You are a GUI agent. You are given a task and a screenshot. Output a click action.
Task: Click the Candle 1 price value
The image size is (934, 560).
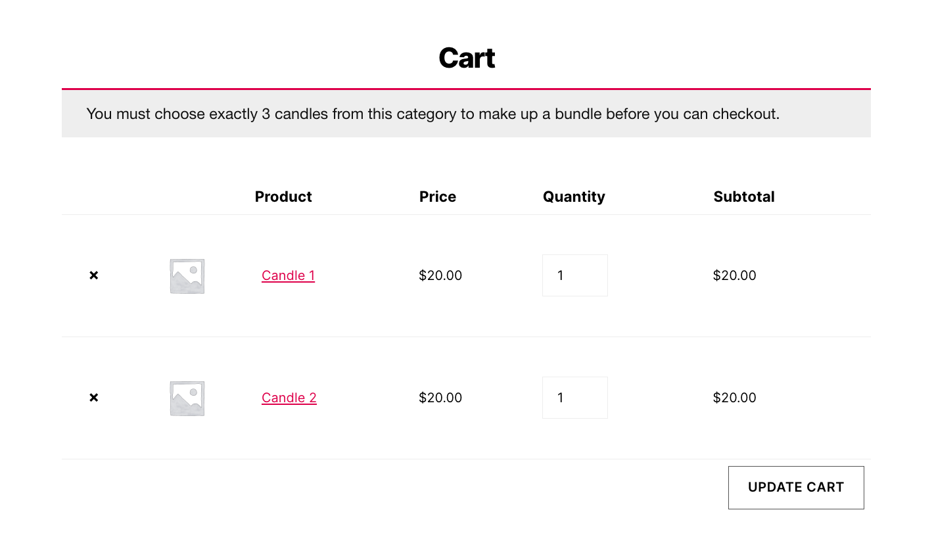440,275
